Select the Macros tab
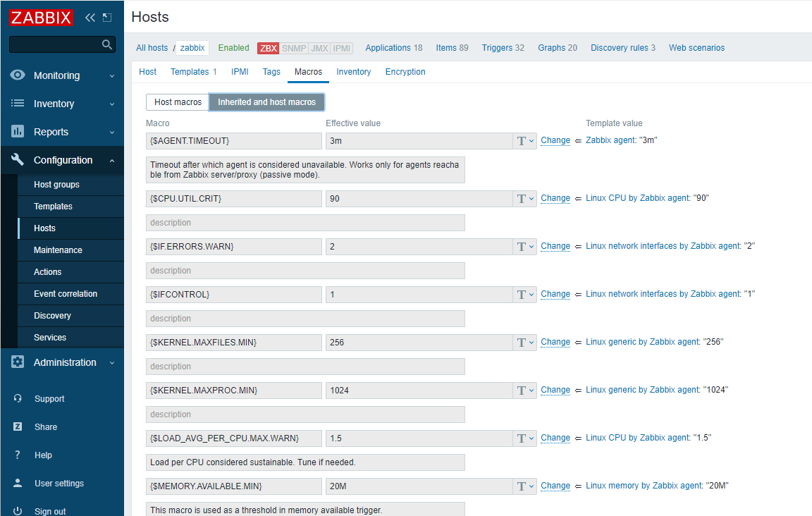The width and height of the screenshot is (812, 516). [x=308, y=72]
